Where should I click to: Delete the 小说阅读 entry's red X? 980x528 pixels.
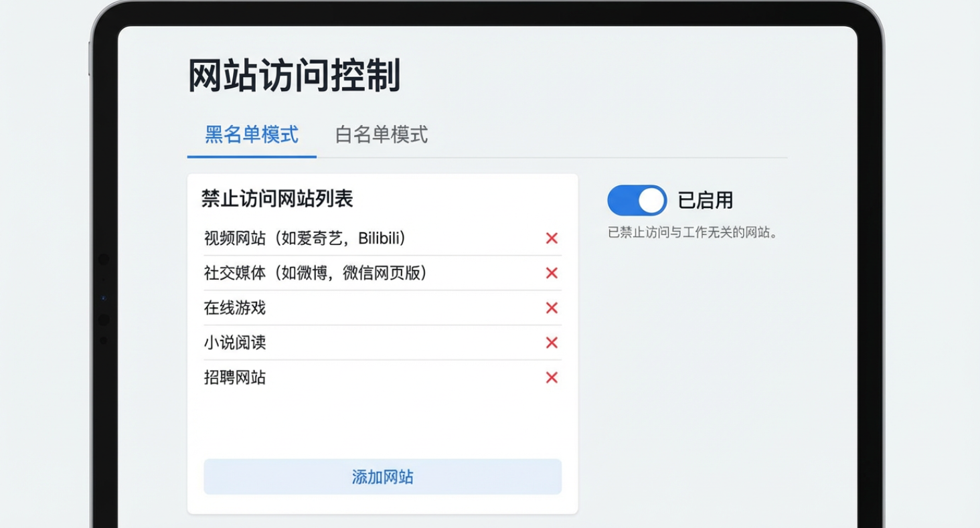[x=552, y=343]
